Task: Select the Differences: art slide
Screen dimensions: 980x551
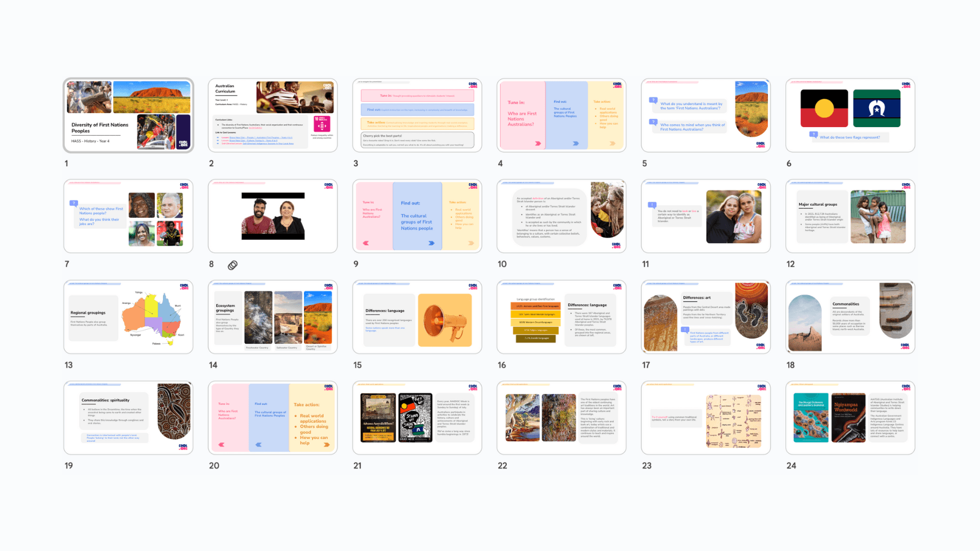Action: tap(706, 317)
